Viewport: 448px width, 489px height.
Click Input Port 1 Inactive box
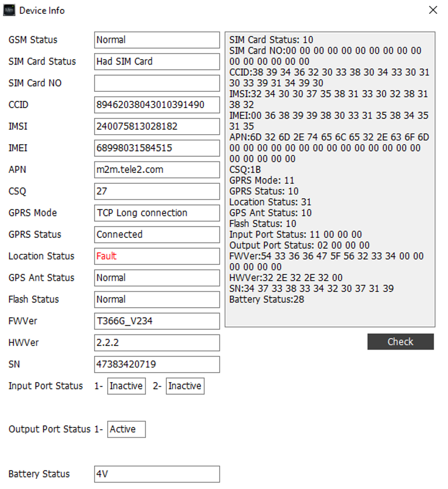pyautogui.click(x=126, y=386)
